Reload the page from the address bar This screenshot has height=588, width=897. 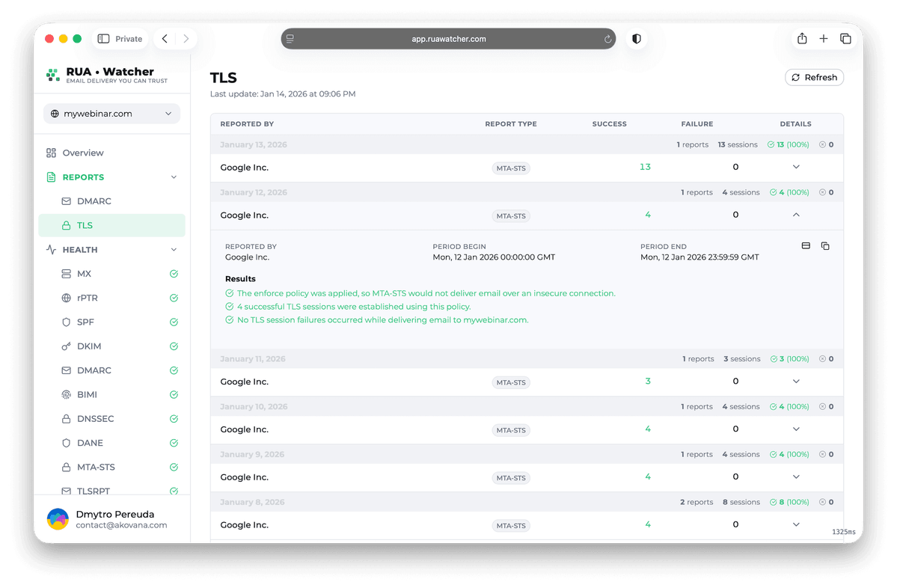[607, 39]
